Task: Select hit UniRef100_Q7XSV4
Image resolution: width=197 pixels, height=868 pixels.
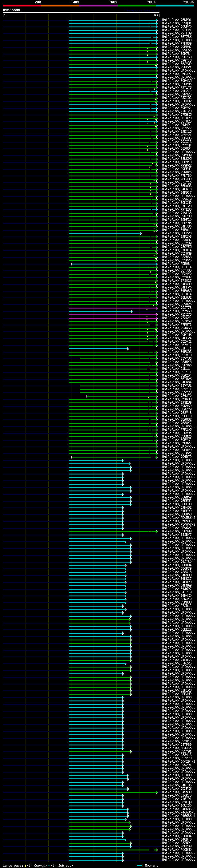Action: pos(176,318)
